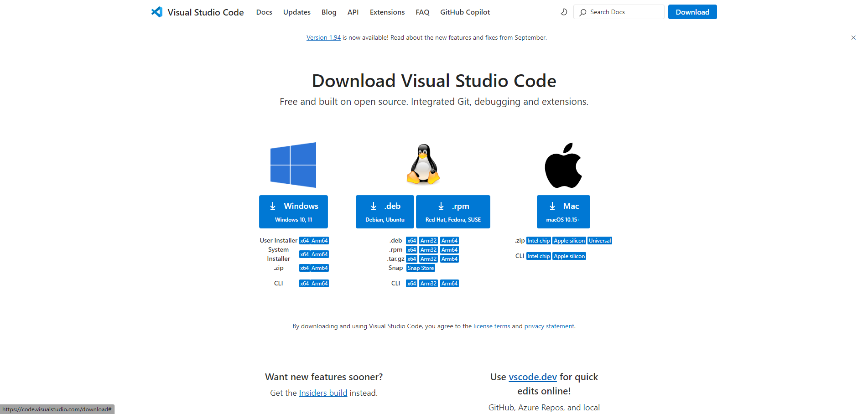The height and width of the screenshot is (414, 868).
Task: Click the Linux Tux penguin image
Action: (423, 164)
